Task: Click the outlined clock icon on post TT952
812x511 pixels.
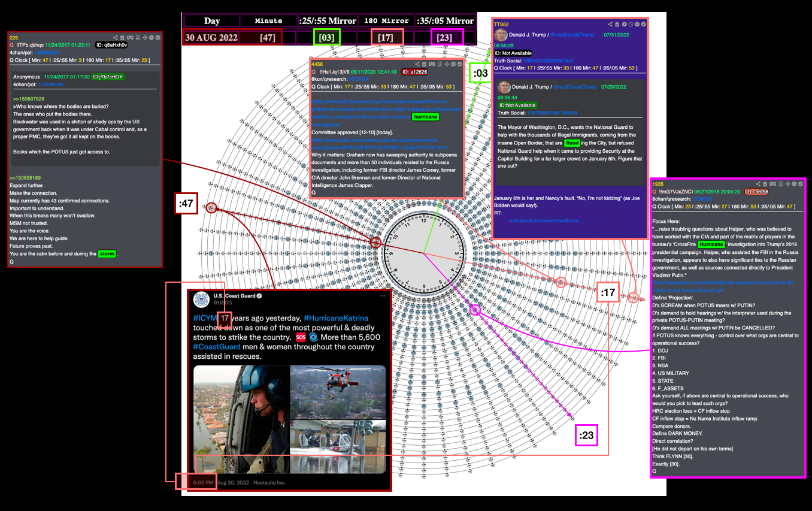Action: click(631, 24)
